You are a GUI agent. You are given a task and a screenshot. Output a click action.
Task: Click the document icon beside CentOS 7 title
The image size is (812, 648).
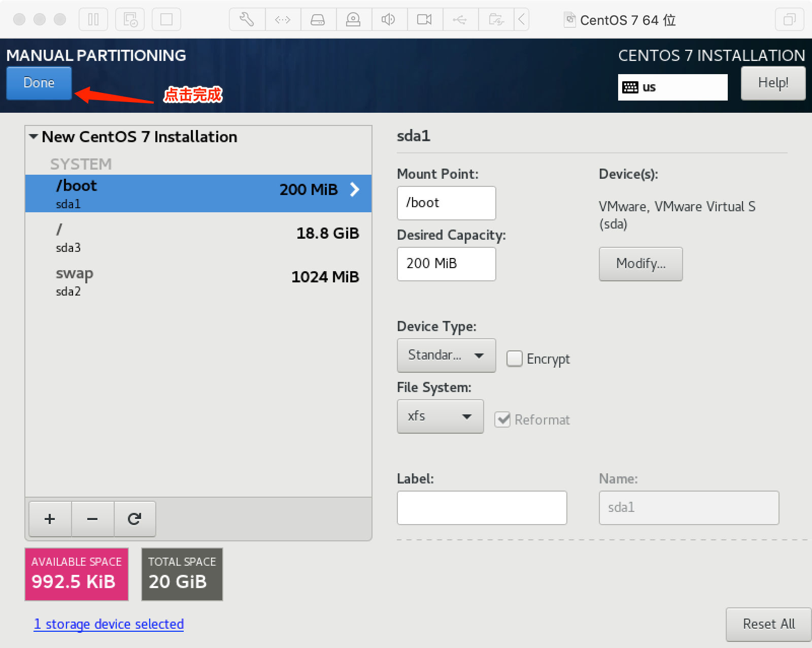[x=570, y=19]
